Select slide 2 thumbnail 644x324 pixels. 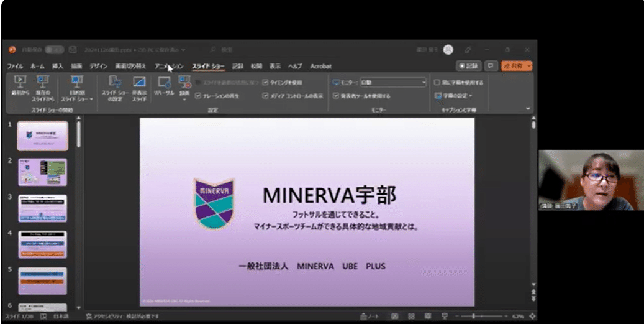(43, 172)
